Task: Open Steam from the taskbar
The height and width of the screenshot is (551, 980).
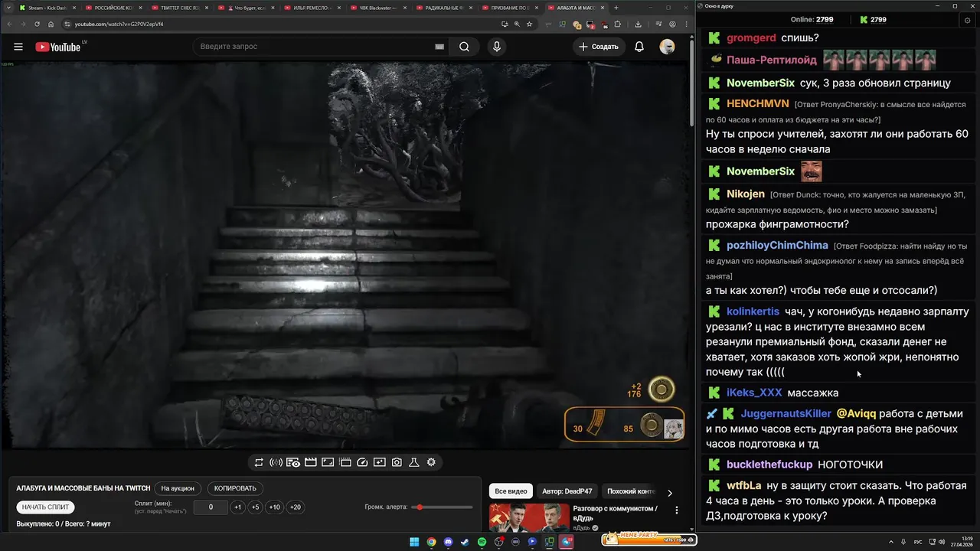Action: click(465, 542)
